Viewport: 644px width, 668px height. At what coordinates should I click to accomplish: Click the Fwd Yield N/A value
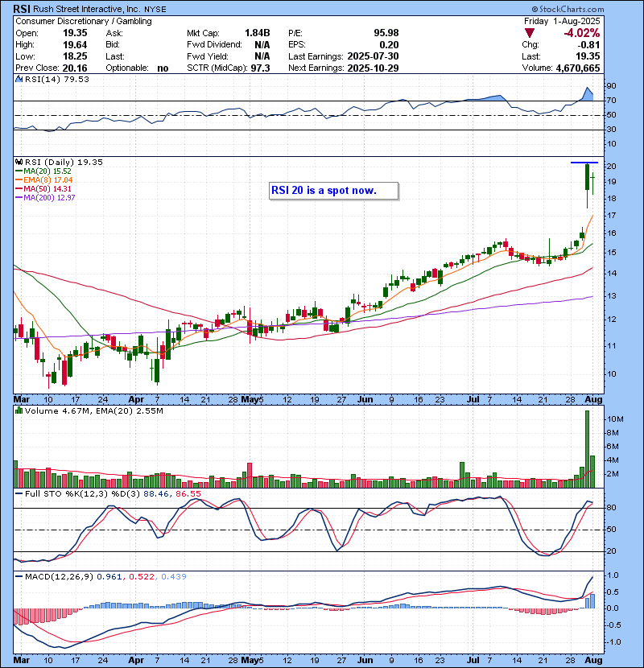262,56
